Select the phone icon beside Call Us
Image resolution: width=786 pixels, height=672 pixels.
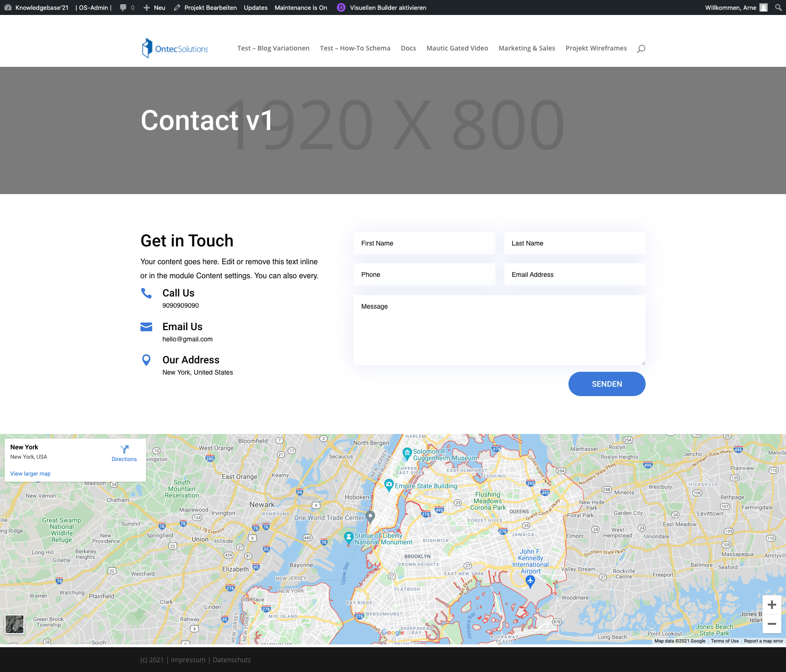coord(146,293)
